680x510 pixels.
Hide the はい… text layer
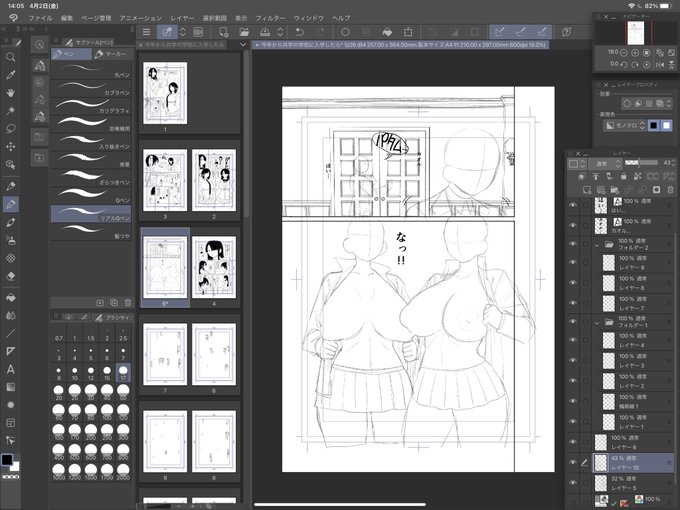573,205
